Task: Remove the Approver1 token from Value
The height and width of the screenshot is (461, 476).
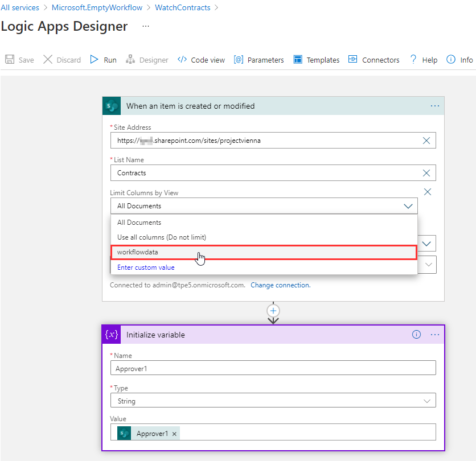Action: (x=175, y=434)
